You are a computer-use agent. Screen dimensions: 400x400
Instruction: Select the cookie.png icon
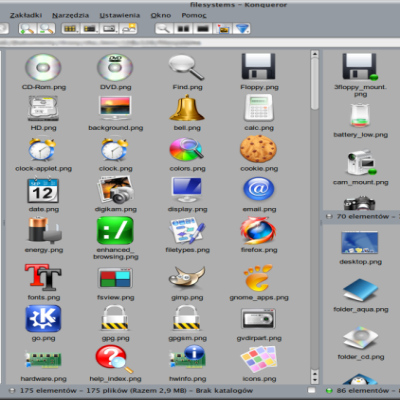point(258,149)
